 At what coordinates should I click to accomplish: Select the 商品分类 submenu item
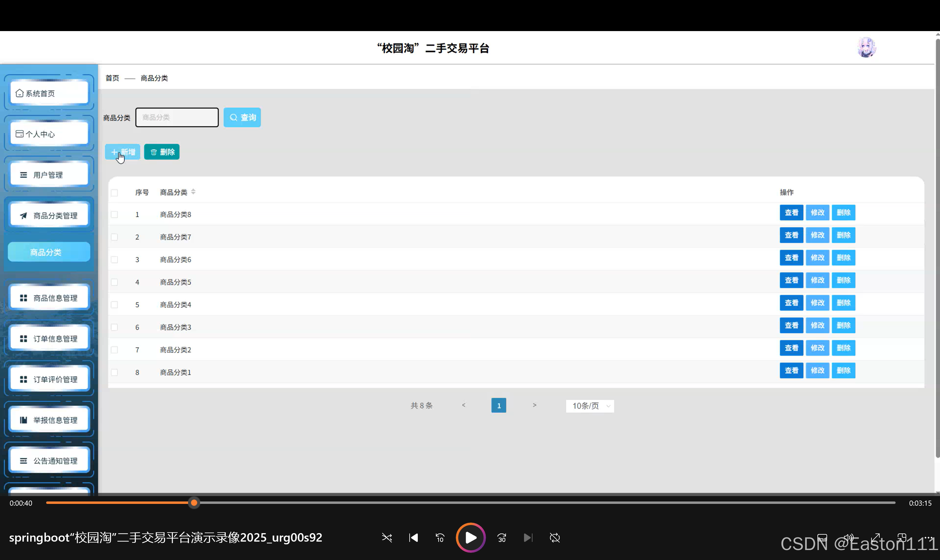pyautogui.click(x=49, y=252)
